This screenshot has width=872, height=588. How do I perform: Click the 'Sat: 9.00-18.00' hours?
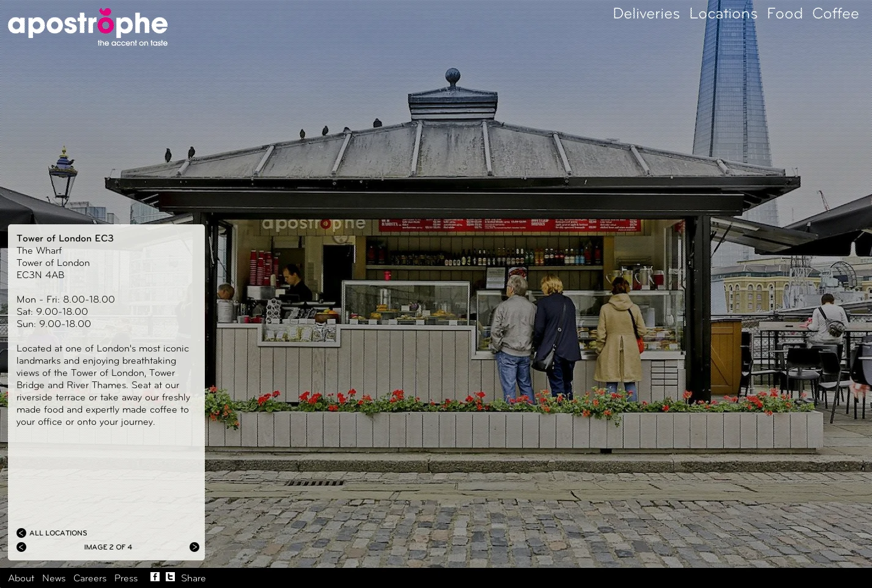[52, 312]
